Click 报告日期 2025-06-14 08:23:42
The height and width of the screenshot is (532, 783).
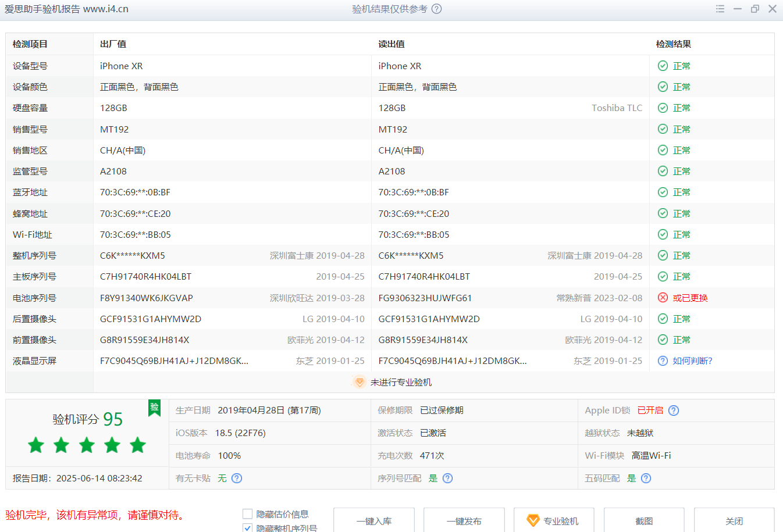(77, 478)
